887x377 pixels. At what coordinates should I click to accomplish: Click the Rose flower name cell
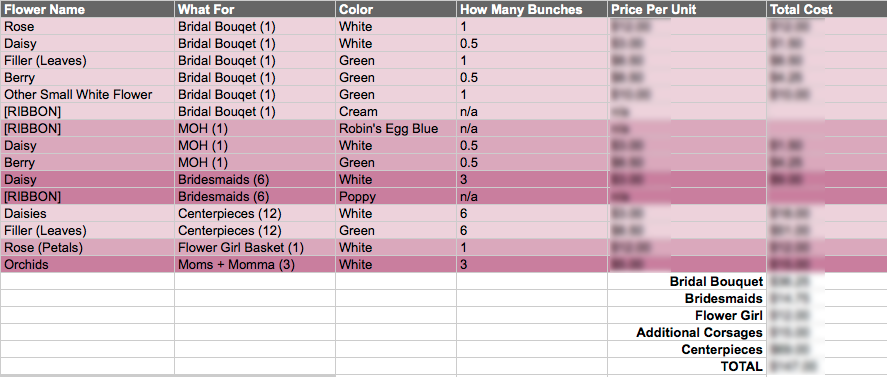[87, 27]
